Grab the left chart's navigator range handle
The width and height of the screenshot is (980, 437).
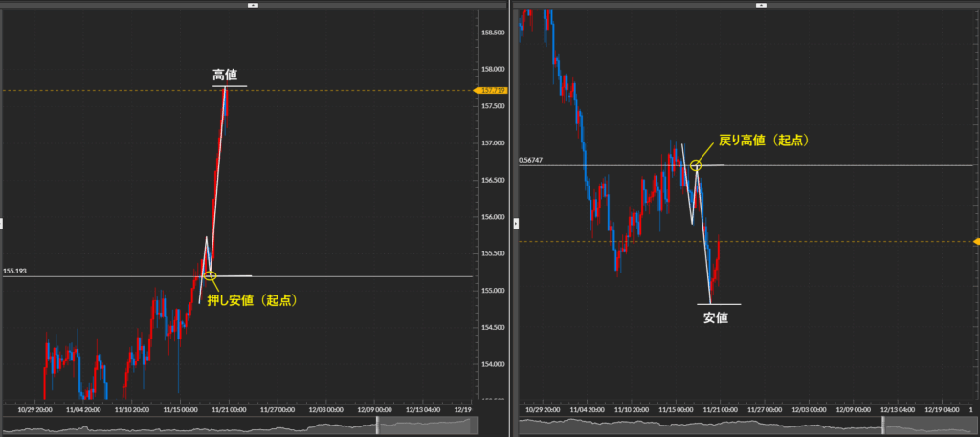pos(377,426)
